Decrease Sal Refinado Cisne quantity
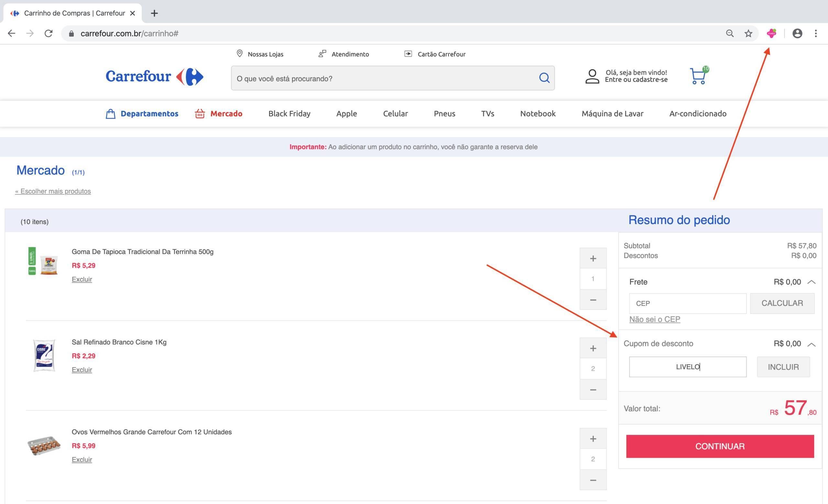 pos(593,390)
